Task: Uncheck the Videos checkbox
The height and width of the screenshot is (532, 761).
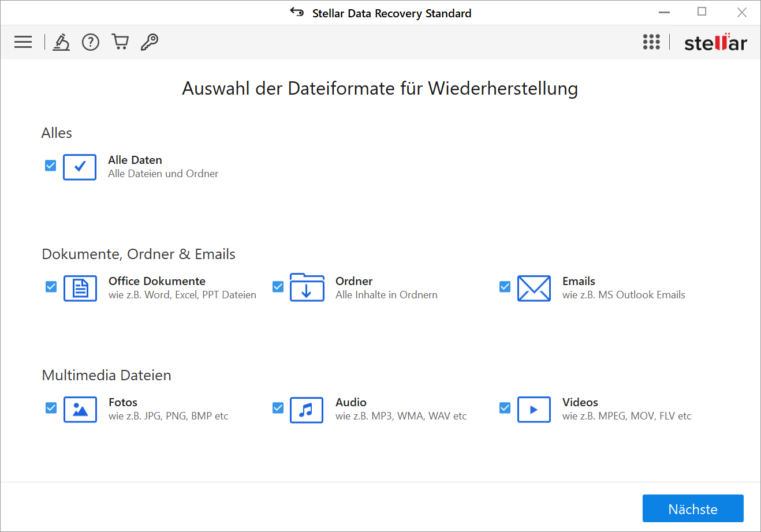Action: pos(505,408)
